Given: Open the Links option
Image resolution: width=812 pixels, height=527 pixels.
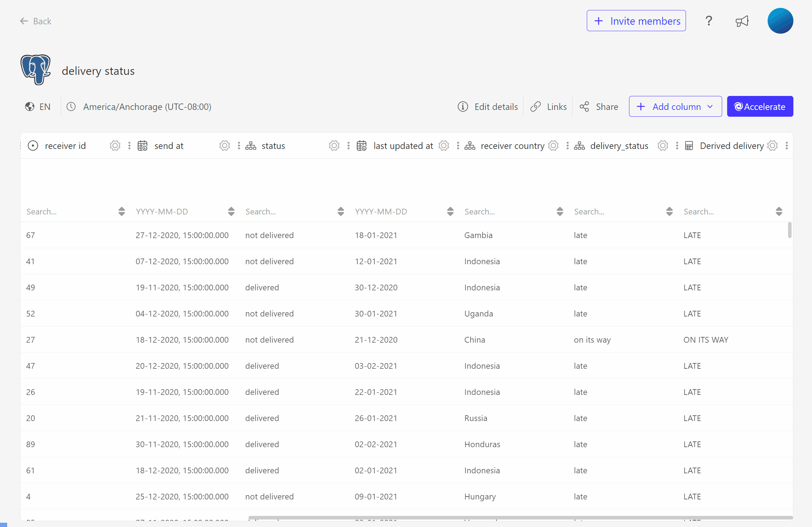Looking at the screenshot, I should click(x=548, y=107).
